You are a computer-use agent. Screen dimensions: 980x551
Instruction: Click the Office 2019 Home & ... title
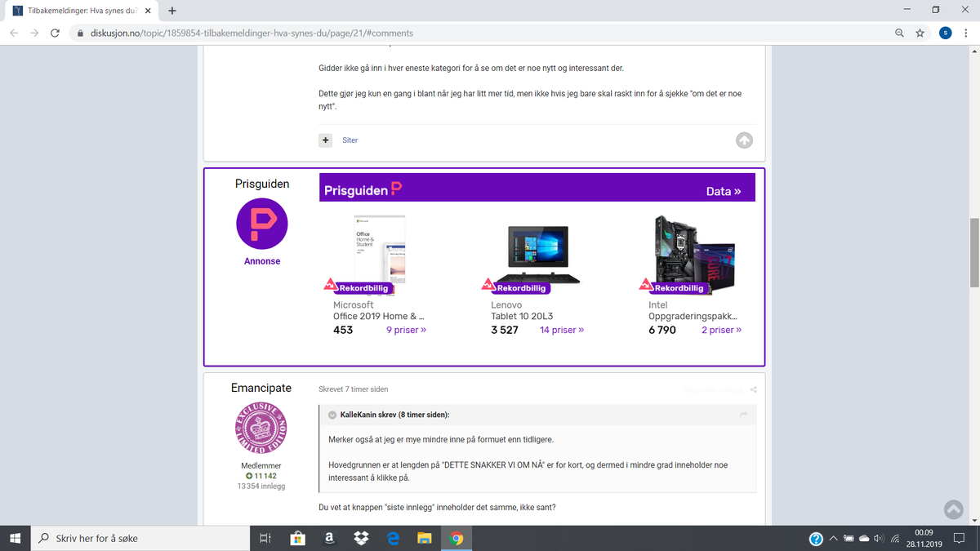click(x=379, y=317)
